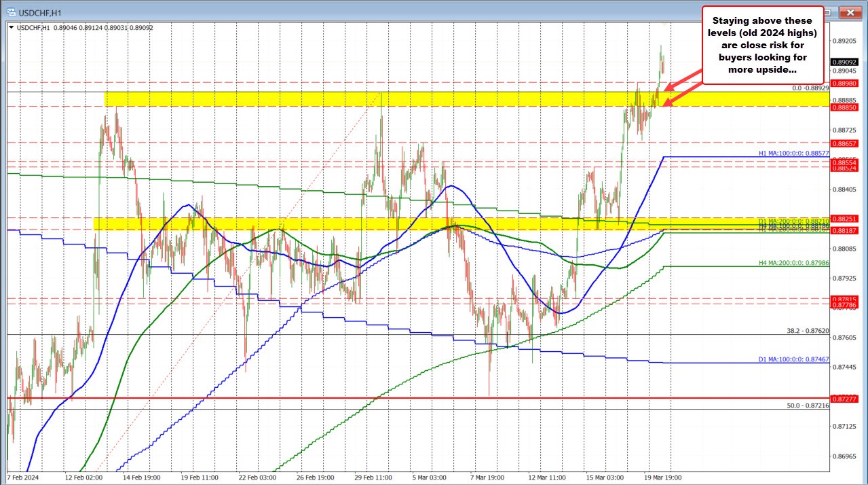The width and height of the screenshot is (868, 485).
Task: Click the 0.88554 price marker on right axis
Action: [x=844, y=163]
